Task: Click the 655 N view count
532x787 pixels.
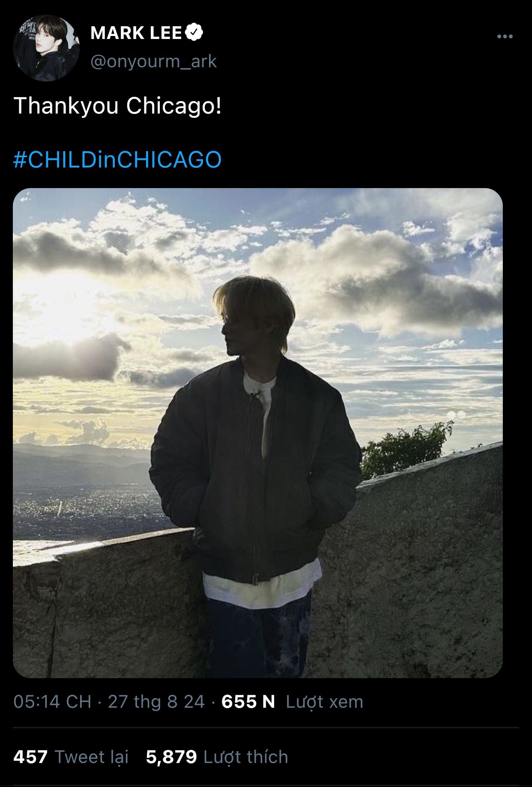Action: coord(248,702)
